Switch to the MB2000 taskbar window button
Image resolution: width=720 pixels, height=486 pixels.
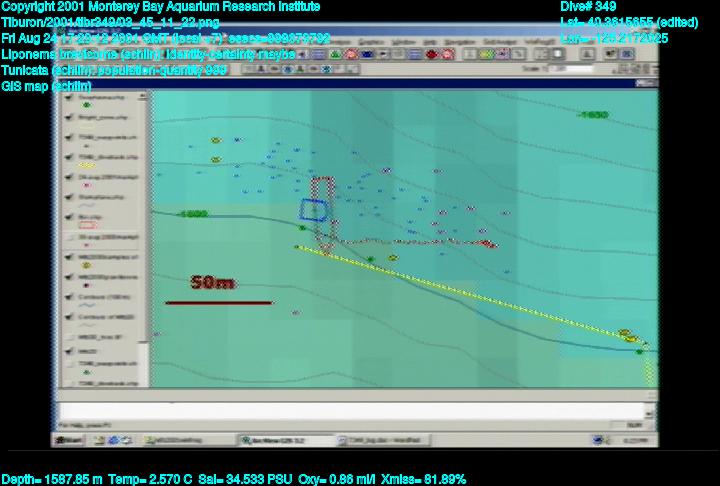[x=188, y=440]
